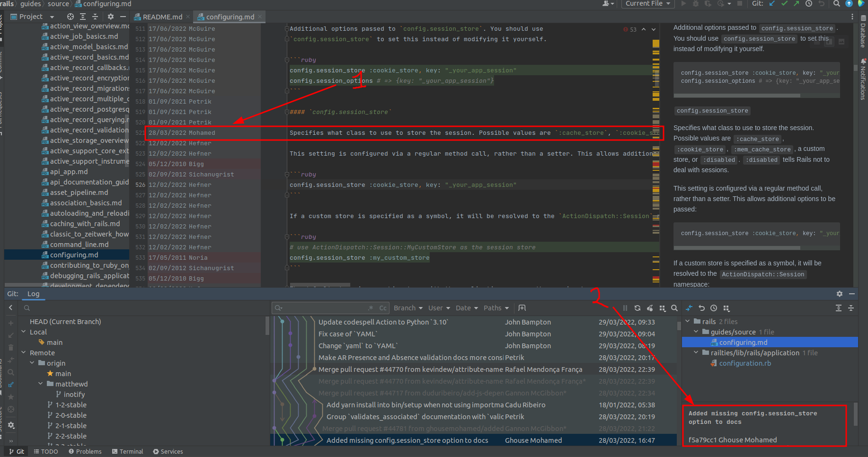Select opened file in Project view
The image size is (868, 457).
[x=71, y=17]
